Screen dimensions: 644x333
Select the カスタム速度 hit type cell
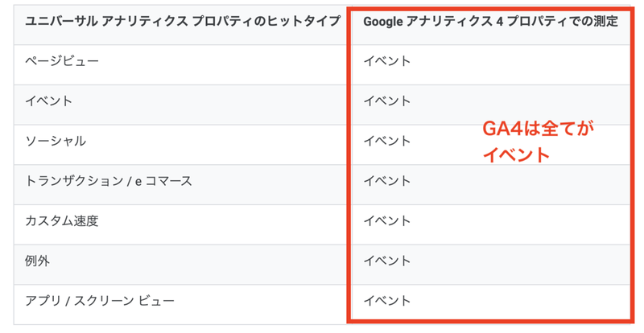(x=62, y=220)
